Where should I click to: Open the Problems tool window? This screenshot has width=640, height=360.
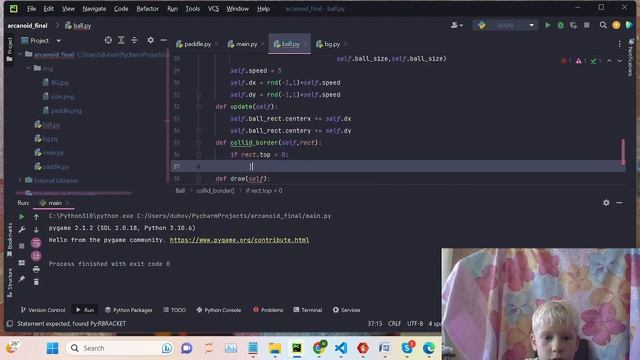[x=268, y=310]
